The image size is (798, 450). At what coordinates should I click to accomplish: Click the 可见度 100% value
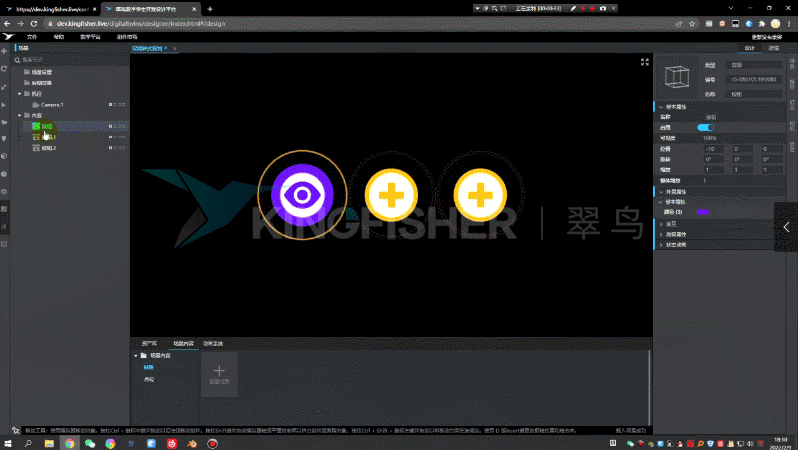coord(709,138)
